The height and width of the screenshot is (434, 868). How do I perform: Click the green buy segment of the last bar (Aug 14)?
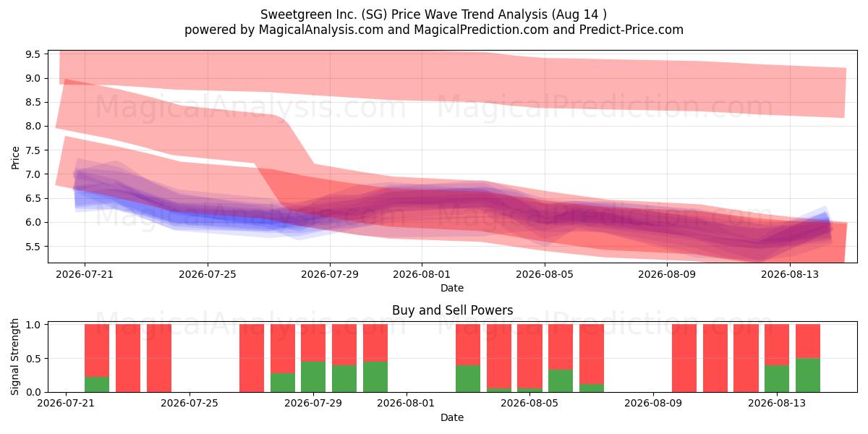[808, 375]
